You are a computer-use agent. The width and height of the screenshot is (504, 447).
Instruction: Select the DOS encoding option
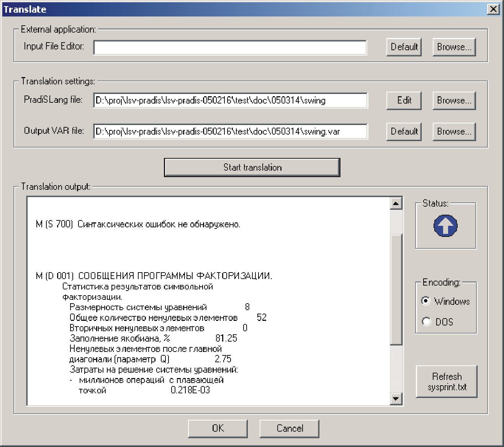(x=426, y=322)
